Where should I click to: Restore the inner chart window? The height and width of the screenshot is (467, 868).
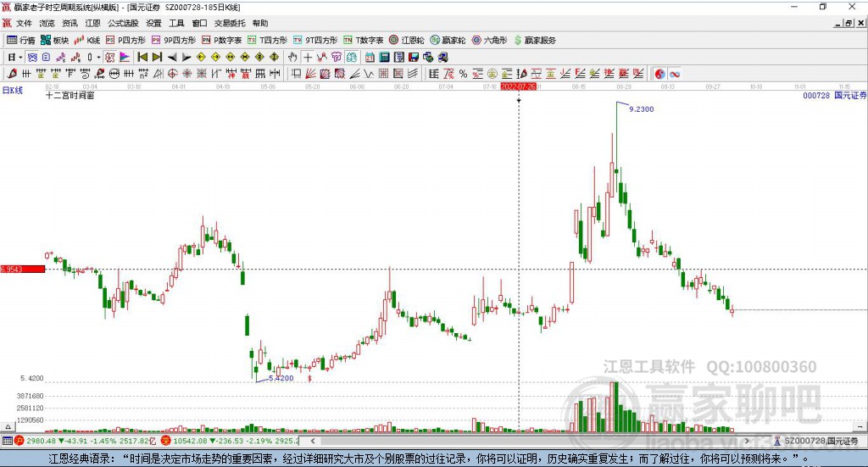point(849,23)
